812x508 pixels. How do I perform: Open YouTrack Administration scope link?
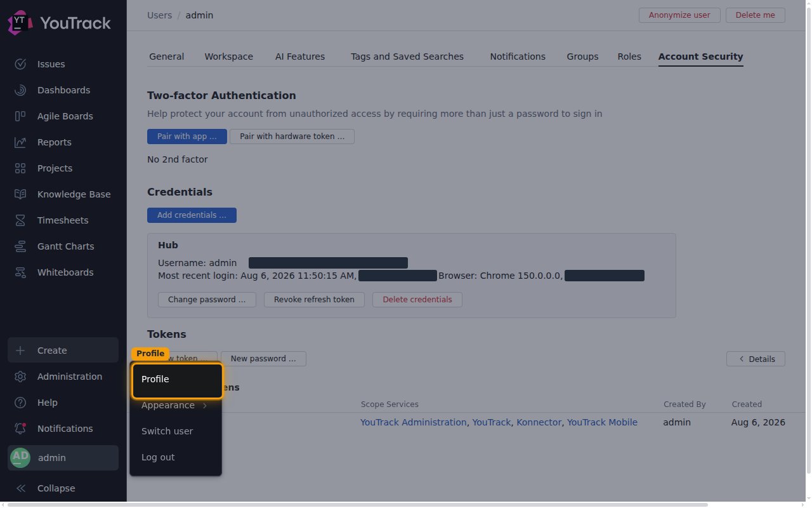pyautogui.click(x=414, y=422)
